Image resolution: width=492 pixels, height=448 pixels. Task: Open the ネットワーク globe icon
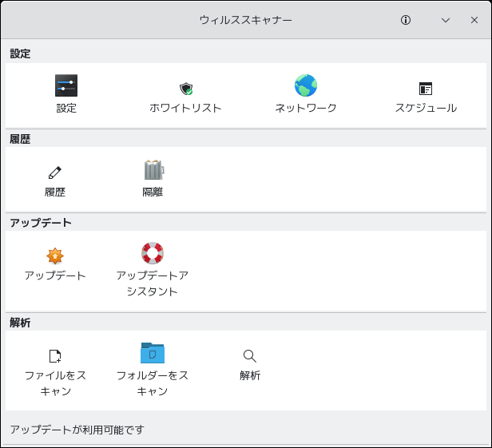coord(306,86)
